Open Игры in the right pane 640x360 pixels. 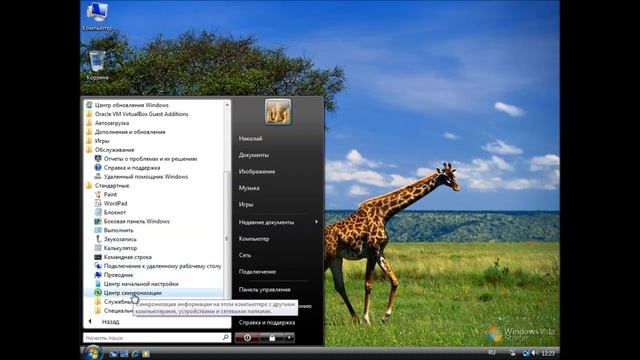(x=246, y=204)
